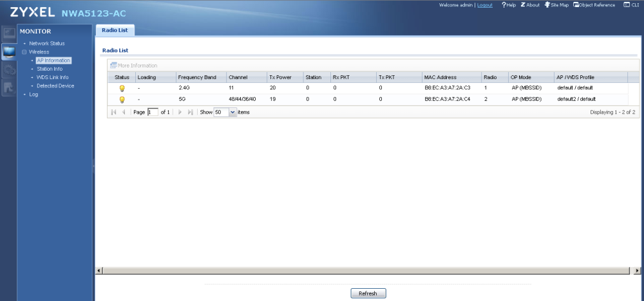Collapse the Wireless tree node

24,52
